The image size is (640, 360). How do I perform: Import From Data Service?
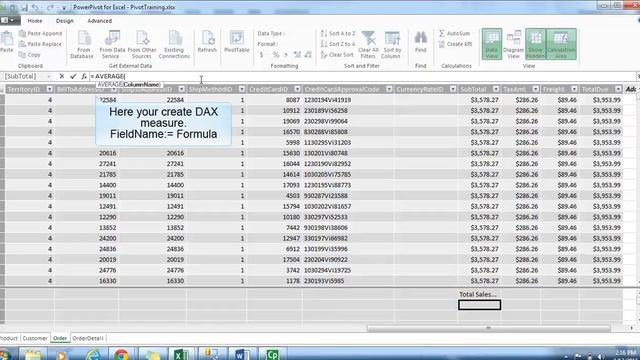coord(112,44)
